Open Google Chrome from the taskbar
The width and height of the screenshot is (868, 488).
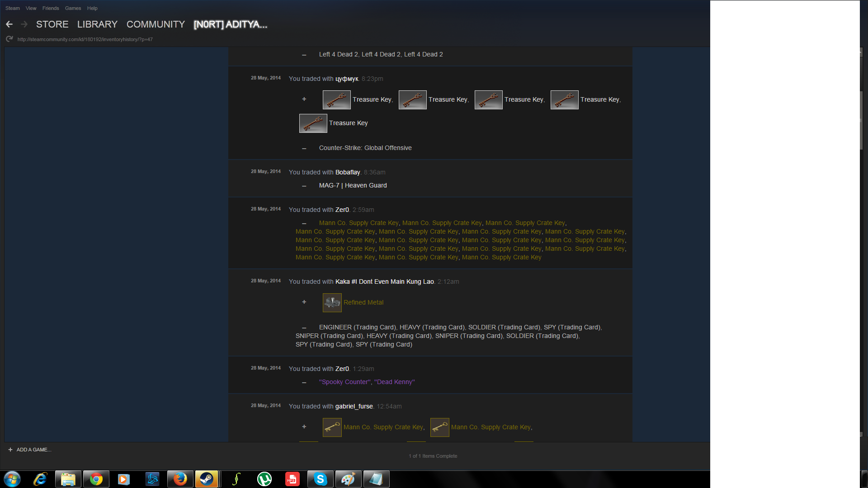tap(96, 479)
